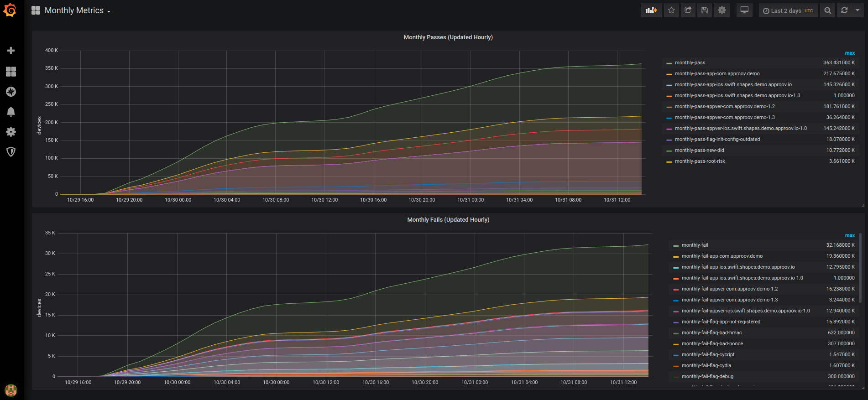Screen dimensions: 868x400
Task: Open the Last 2 days time picker
Action: coord(788,10)
